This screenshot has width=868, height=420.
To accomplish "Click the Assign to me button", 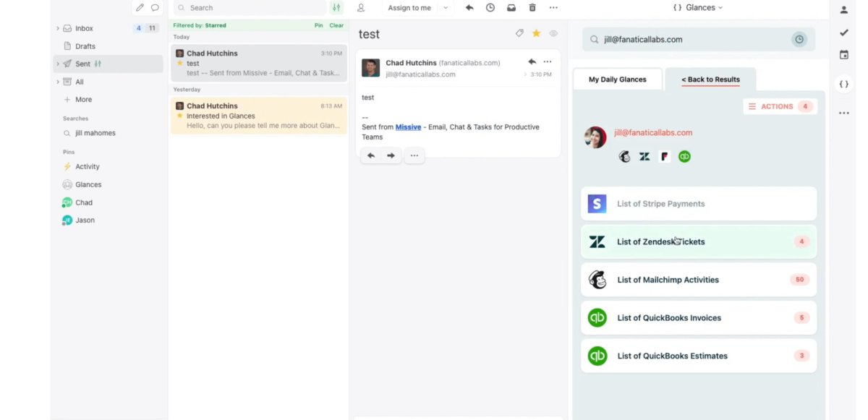I will coord(409,8).
